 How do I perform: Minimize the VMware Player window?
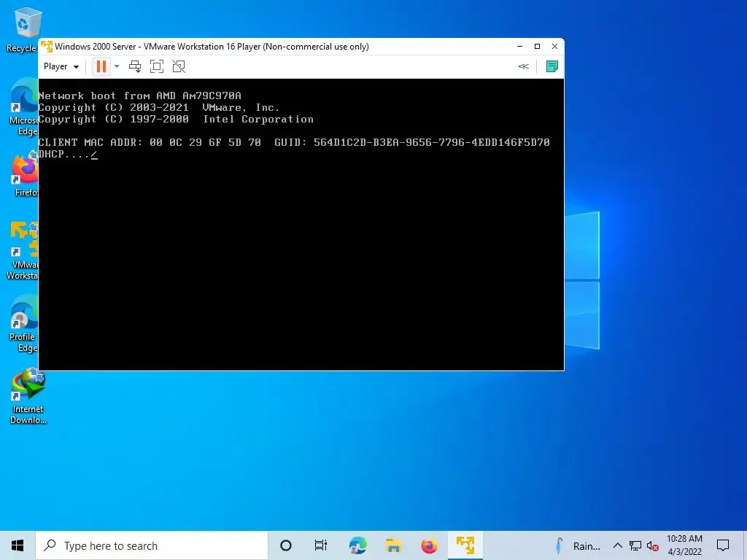[x=519, y=46]
